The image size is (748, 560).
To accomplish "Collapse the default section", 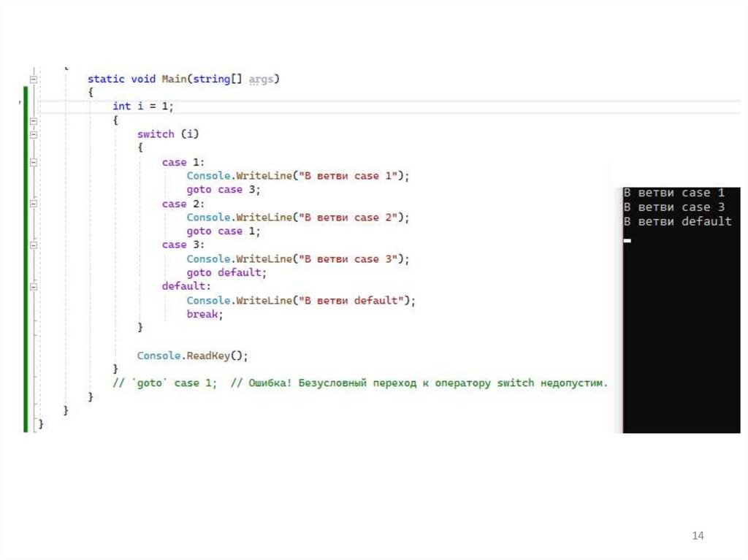I will click(x=34, y=287).
